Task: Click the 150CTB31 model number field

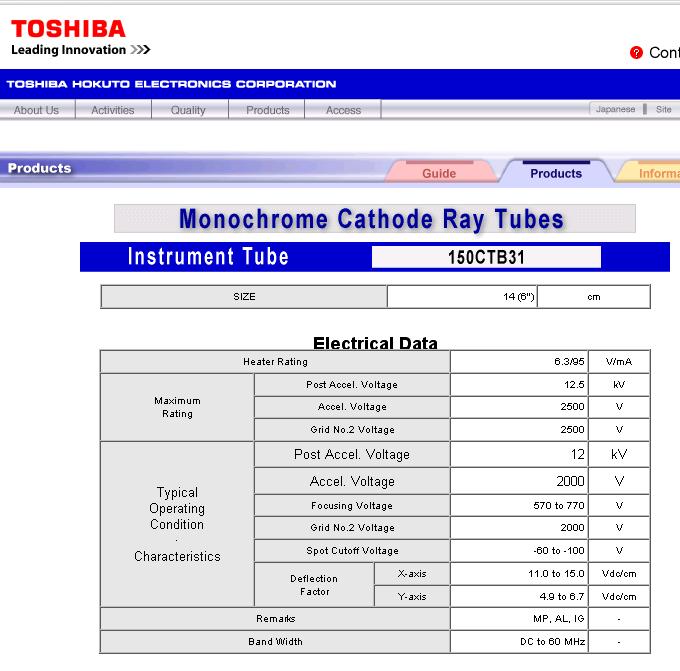Action: click(x=486, y=257)
